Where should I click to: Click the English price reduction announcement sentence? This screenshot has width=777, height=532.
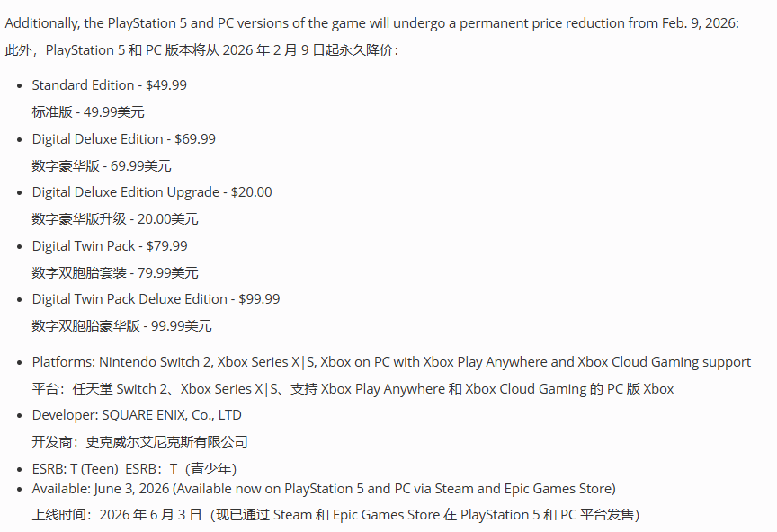[371, 23]
